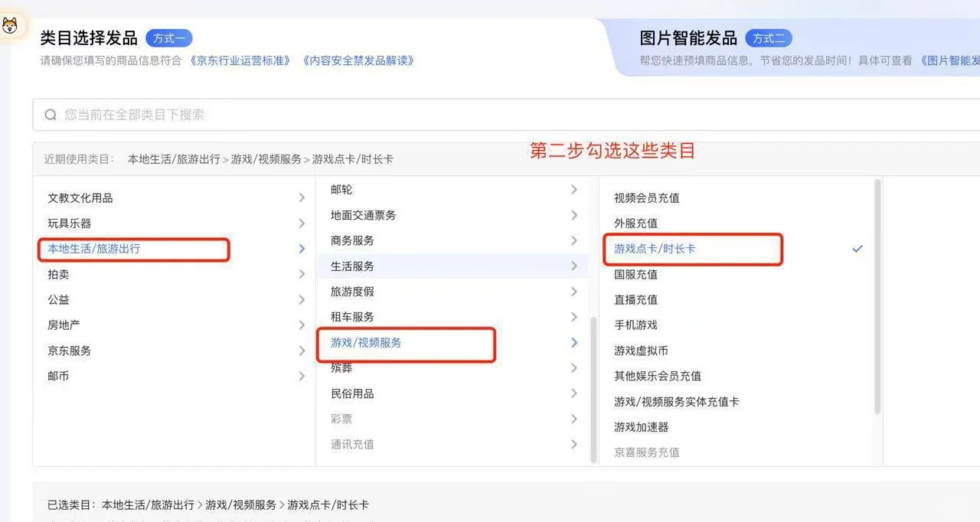Select 地面交通票务 subcategory

coord(364,215)
